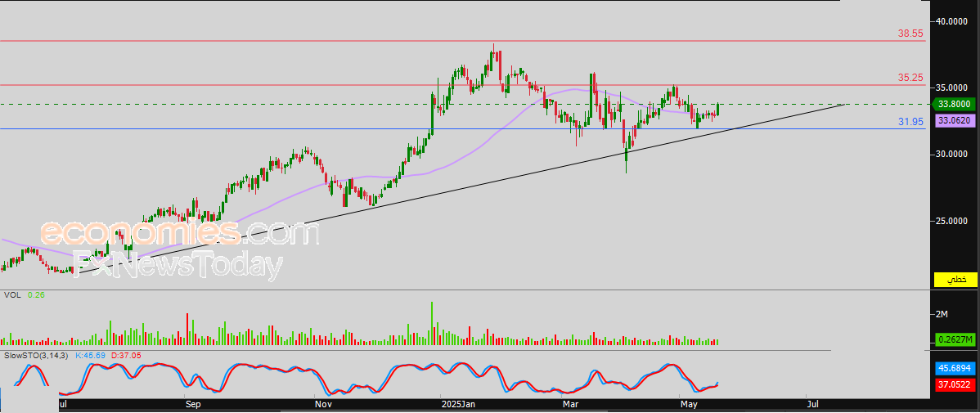Select the red 37.0522 stochastic tag
The height and width of the screenshot is (413, 980).
[955, 385]
